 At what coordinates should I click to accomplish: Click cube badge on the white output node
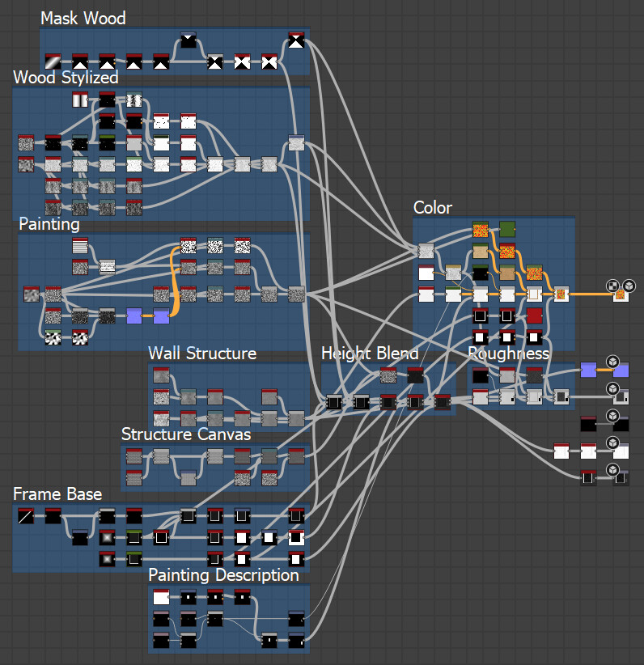click(612, 443)
